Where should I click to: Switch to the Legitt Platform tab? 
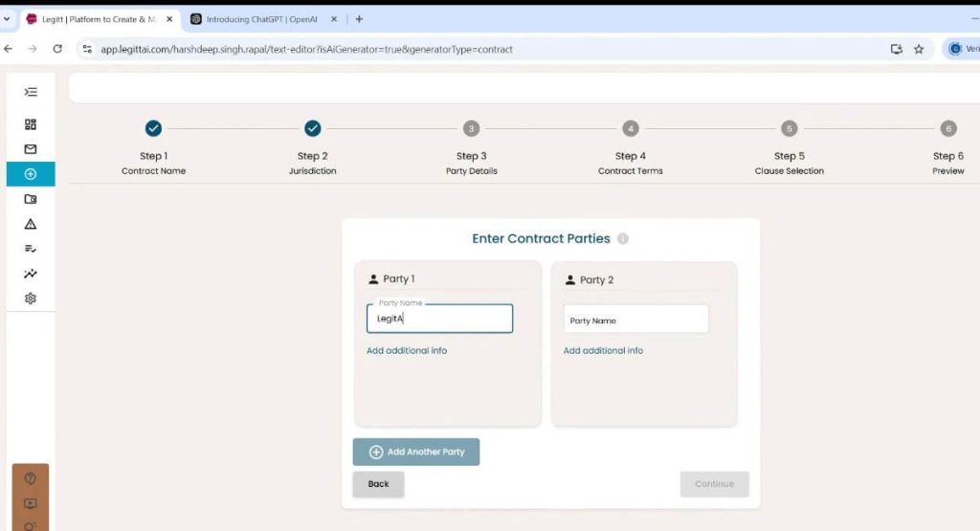pyautogui.click(x=99, y=19)
